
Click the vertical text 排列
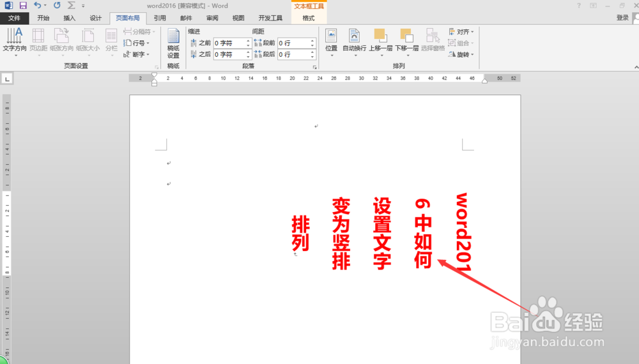pyautogui.click(x=300, y=233)
